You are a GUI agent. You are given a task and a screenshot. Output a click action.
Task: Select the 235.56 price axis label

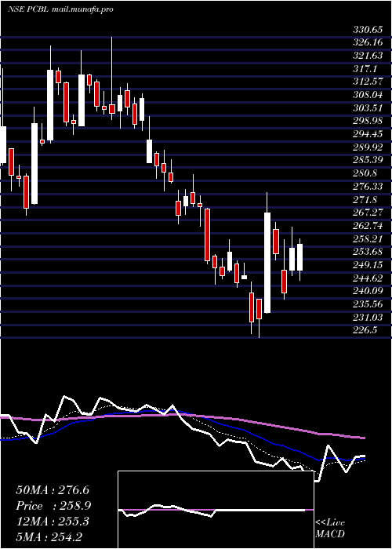point(367,304)
